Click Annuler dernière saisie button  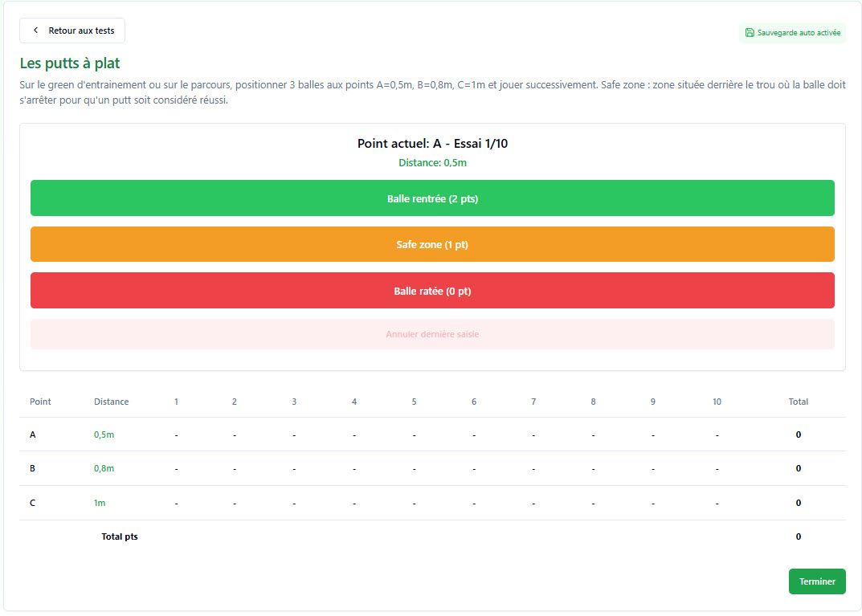click(x=432, y=333)
